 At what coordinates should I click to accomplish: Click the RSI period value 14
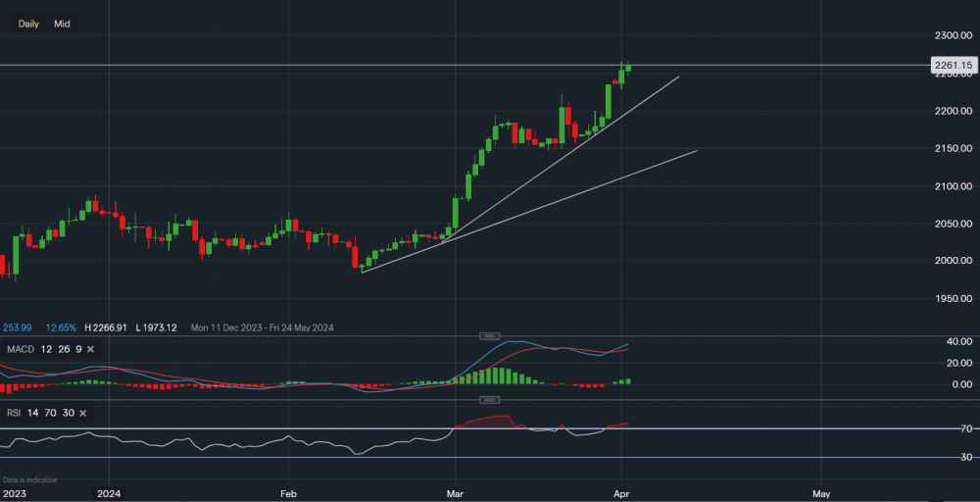tap(33, 413)
